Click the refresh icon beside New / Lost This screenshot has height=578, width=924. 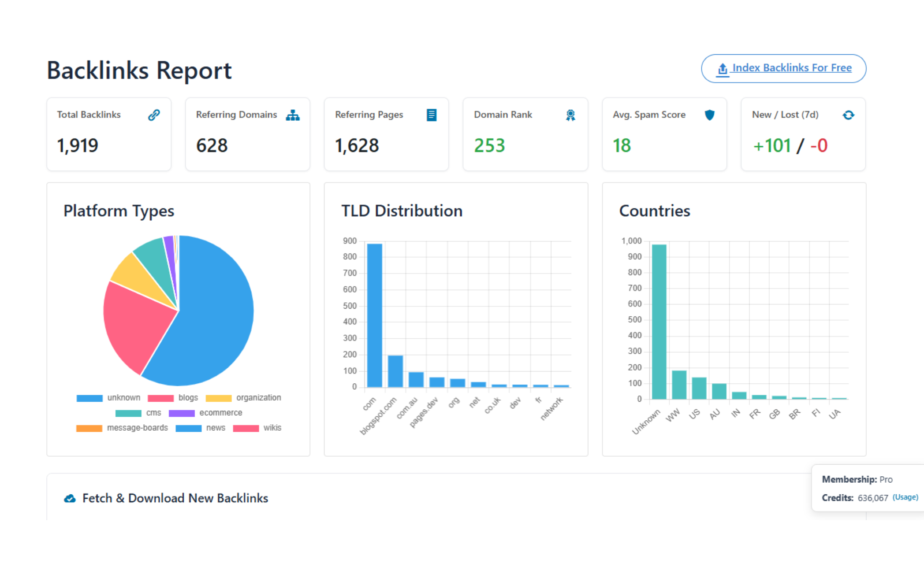click(848, 114)
